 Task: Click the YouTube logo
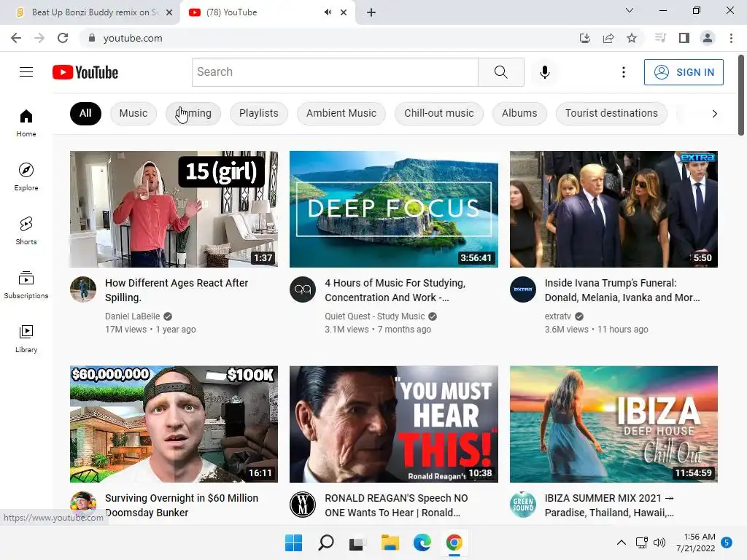(x=85, y=72)
